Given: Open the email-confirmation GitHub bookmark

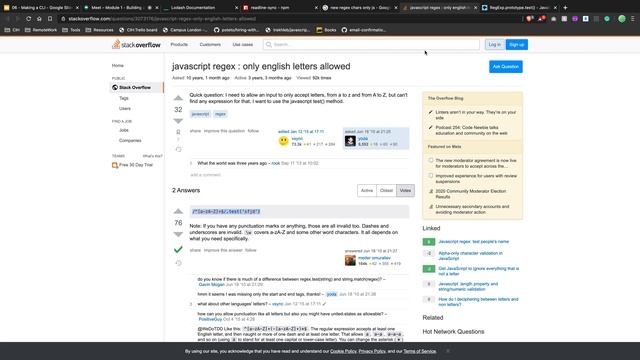Looking at the screenshot, I should [364, 30].
